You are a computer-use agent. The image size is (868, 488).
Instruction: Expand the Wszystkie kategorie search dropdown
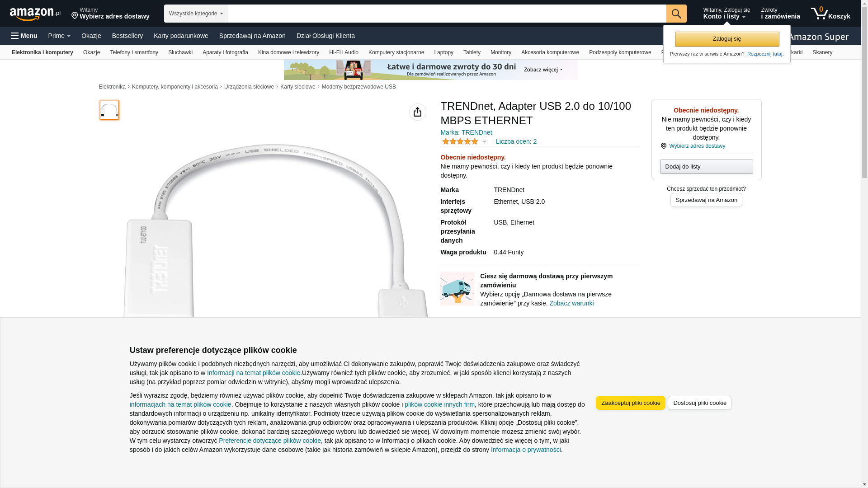pyautogui.click(x=196, y=14)
